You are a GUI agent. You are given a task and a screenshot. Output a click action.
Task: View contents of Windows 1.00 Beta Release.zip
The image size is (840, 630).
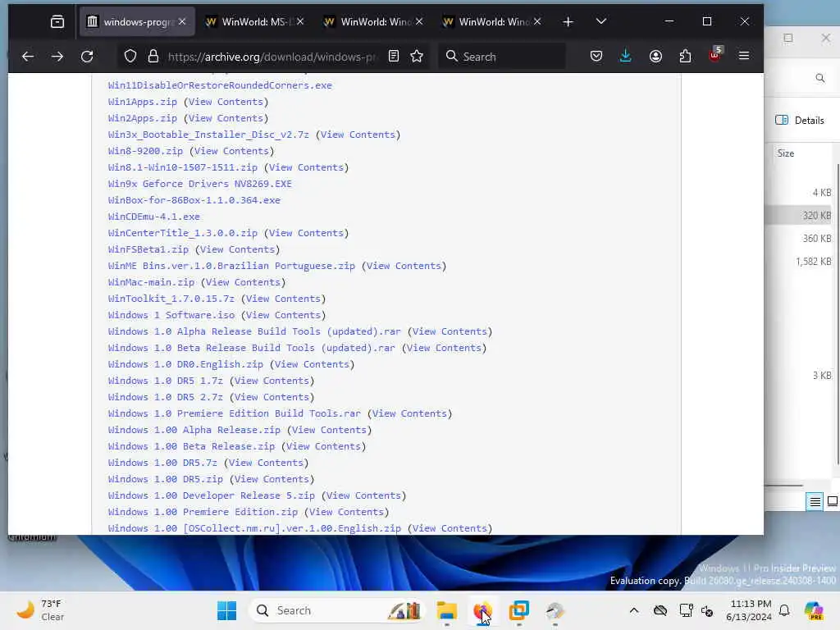point(323,447)
